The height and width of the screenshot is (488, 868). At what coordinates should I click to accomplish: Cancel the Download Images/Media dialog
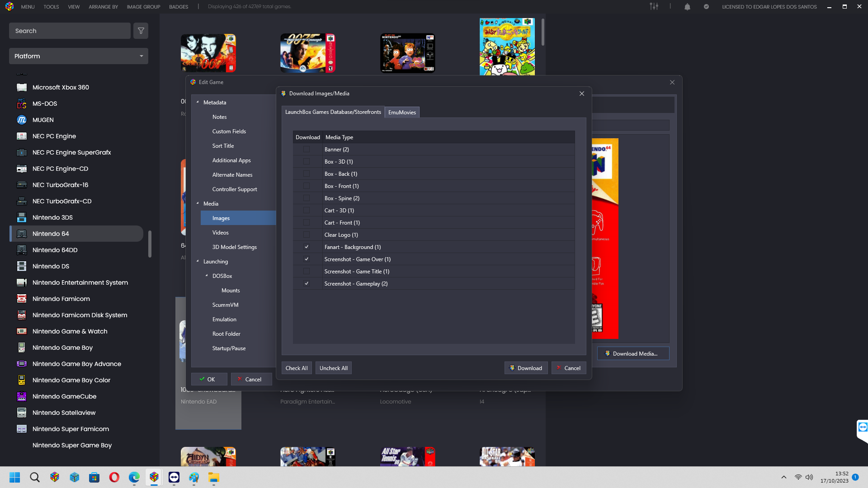[x=569, y=368]
